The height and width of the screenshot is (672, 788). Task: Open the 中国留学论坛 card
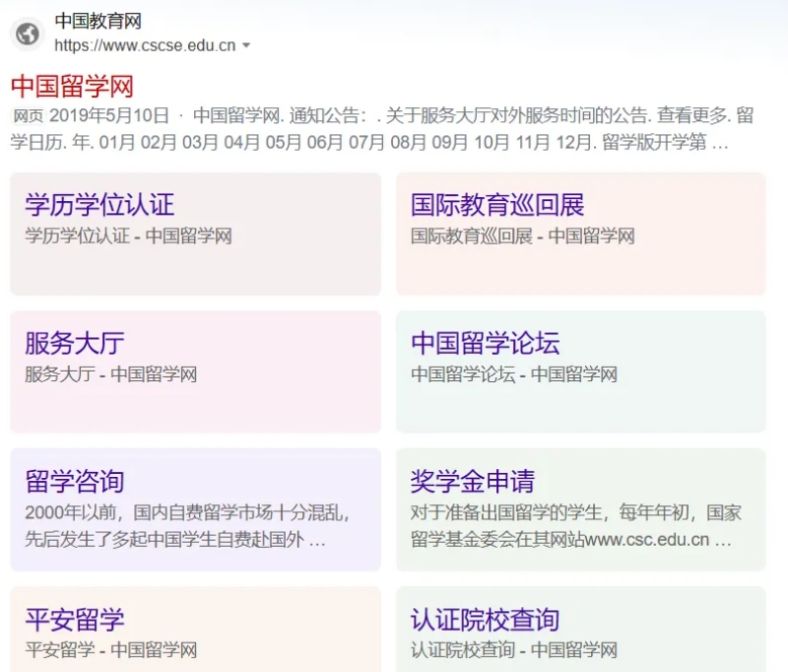click(x=487, y=343)
